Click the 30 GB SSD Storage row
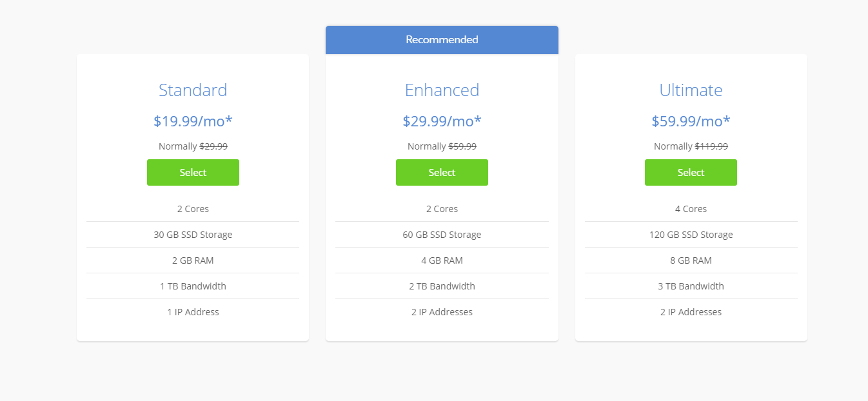This screenshot has width=868, height=401. click(x=193, y=235)
